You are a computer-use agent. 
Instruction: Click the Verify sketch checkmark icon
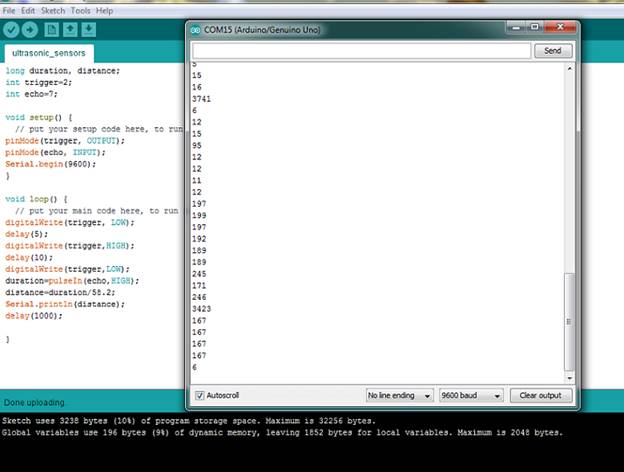coord(11,30)
